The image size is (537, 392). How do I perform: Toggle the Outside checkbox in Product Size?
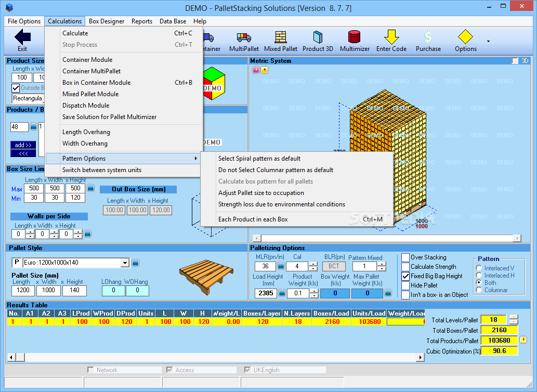(16, 88)
